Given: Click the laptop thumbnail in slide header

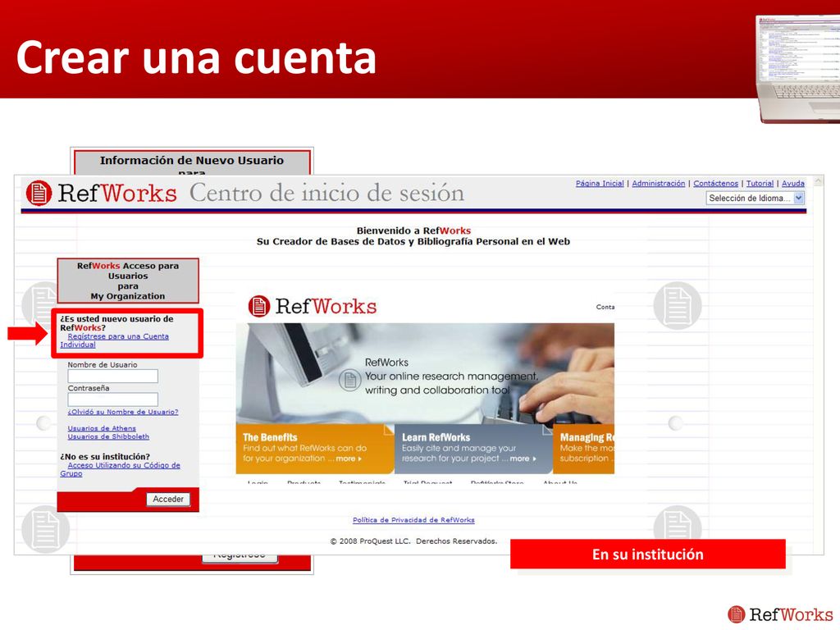Looking at the screenshot, I should pos(797,69).
